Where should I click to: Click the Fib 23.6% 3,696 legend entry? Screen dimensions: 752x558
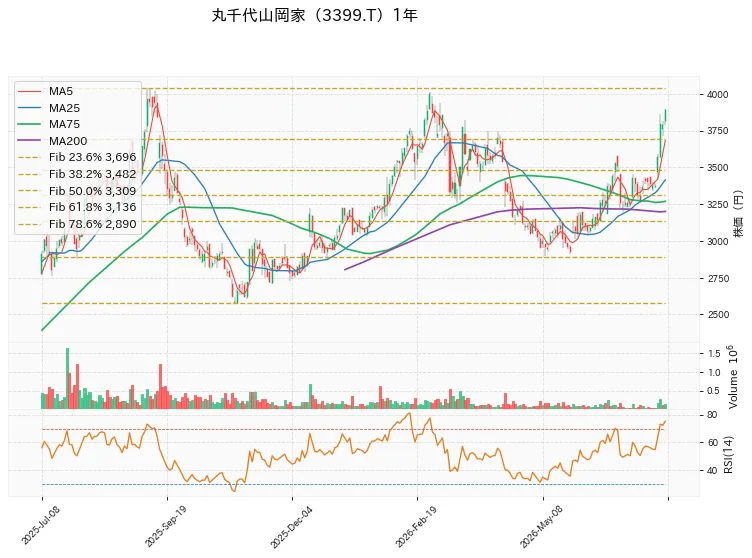tap(77, 157)
